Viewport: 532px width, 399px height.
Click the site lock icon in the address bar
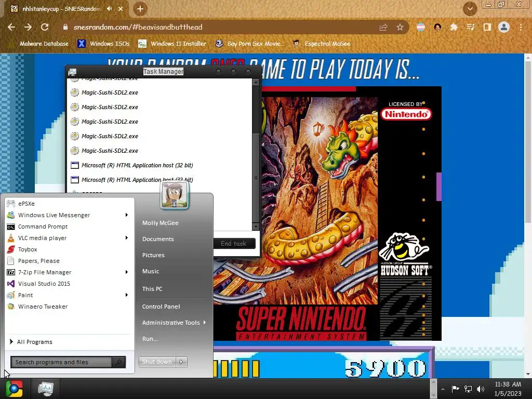pyautogui.click(x=65, y=27)
